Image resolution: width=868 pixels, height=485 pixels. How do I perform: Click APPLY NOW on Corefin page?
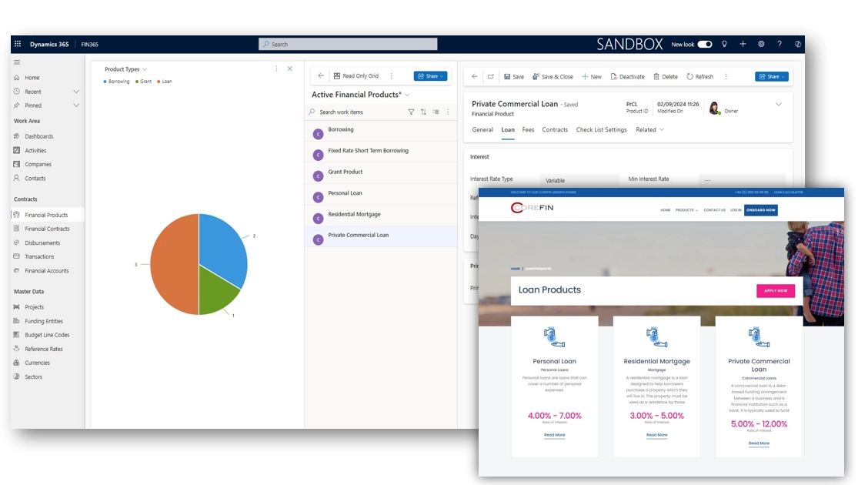(776, 291)
